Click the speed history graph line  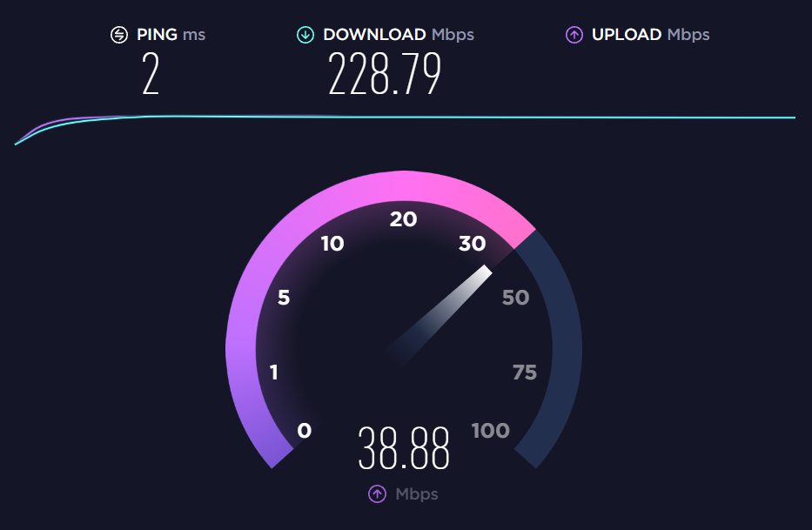click(405, 118)
